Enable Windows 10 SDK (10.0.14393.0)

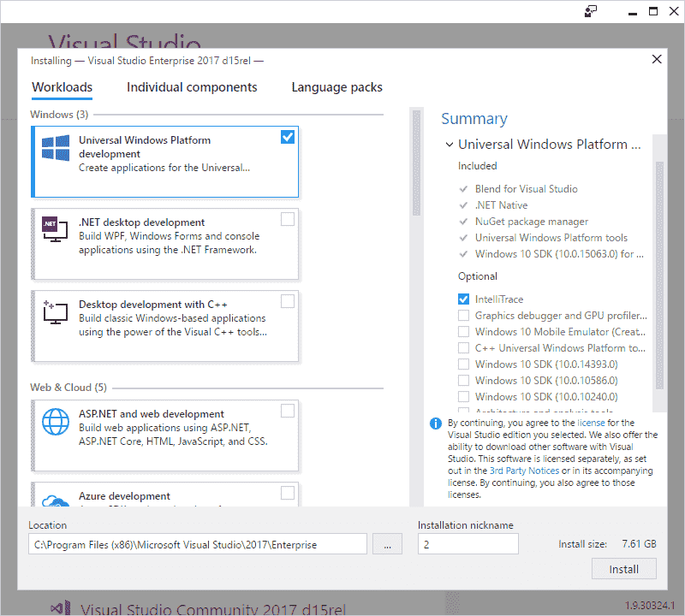click(463, 364)
